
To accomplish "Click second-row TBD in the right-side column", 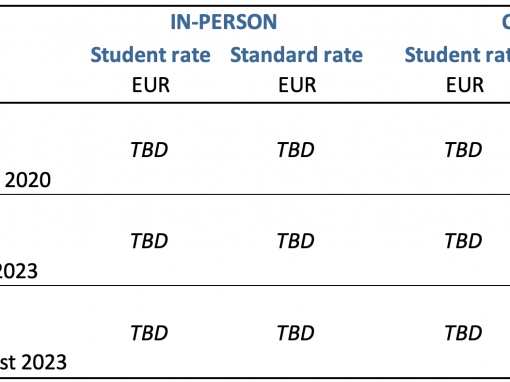I will [463, 241].
